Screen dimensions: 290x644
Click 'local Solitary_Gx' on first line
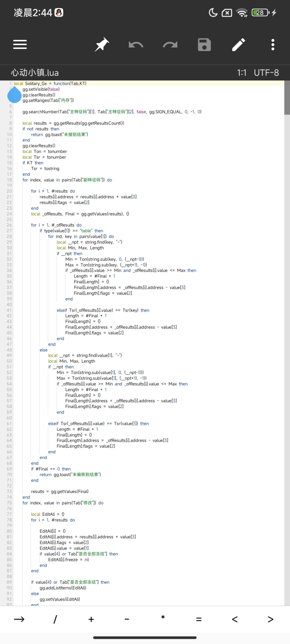pos(30,83)
